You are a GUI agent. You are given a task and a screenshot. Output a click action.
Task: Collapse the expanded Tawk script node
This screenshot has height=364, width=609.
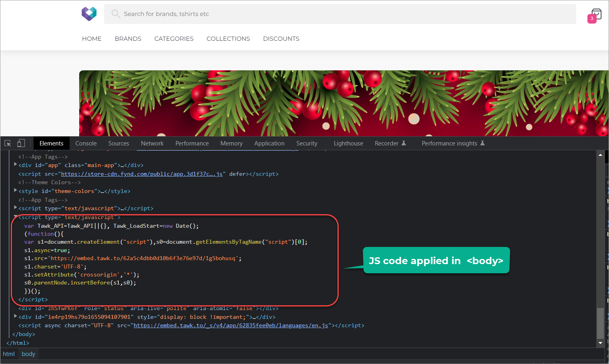16,217
